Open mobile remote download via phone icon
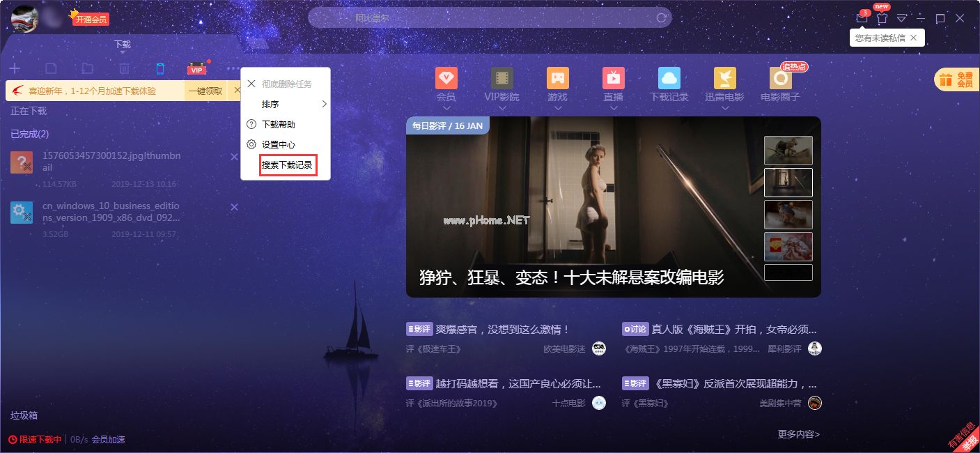Viewport: 980px width, 453px height. point(160,68)
